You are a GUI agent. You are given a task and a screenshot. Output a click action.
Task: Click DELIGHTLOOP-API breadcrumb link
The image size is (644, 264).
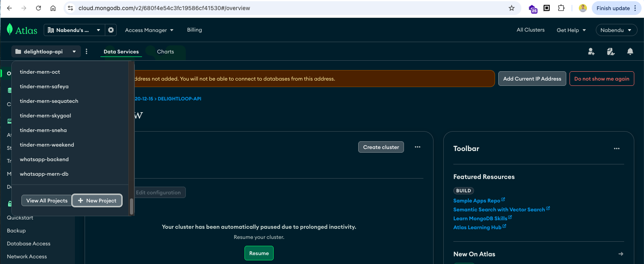(x=179, y=99)
